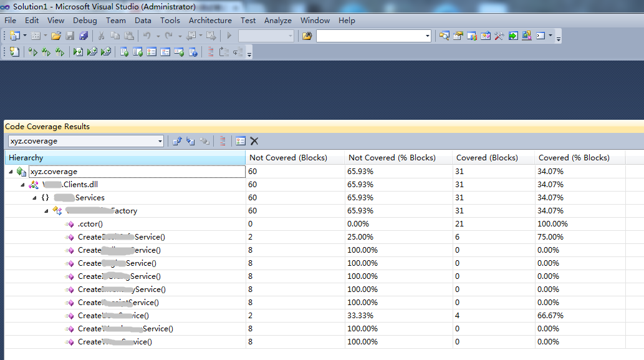Sort by Not Covered (% Blocks) column header
644x360 pixels.
click(x=392, y=158)
